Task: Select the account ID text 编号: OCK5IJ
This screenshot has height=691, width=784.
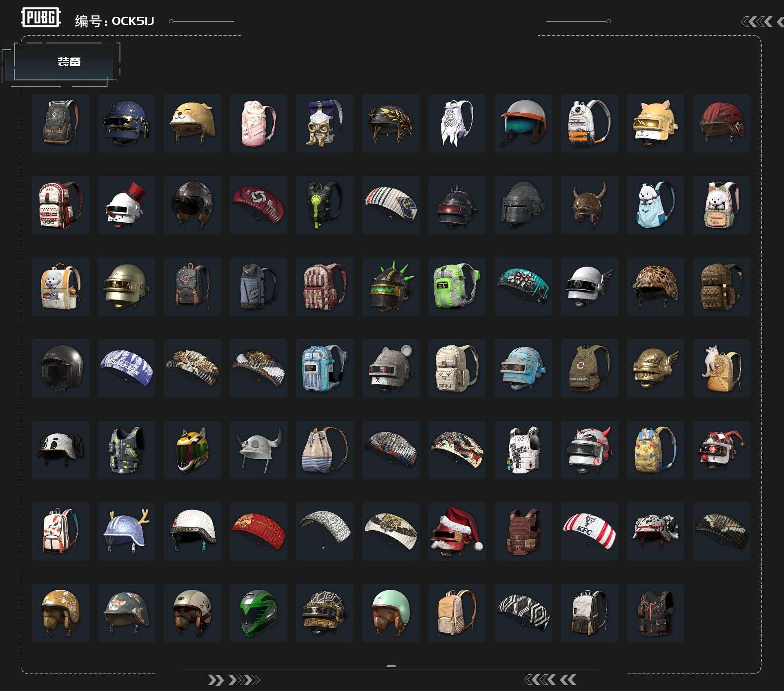Action: [x=114, y=21]
